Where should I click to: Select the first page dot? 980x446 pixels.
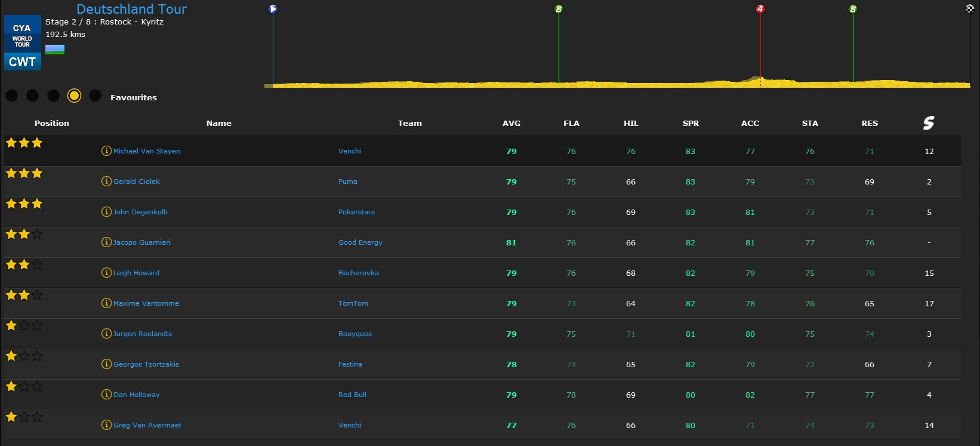tap(12, 96)
